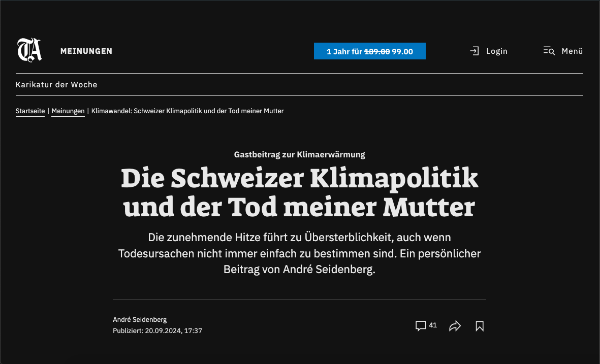Viewport: 600px width, 364px height.
Task: Click the Login text label
Action: point(497,51)
